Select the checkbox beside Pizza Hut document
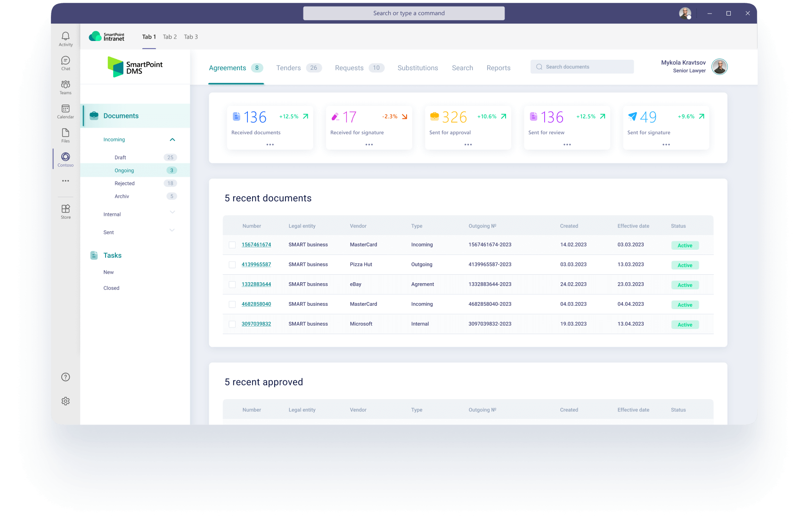The width and height of the screenshot is (809, 532). coord(232,264)
